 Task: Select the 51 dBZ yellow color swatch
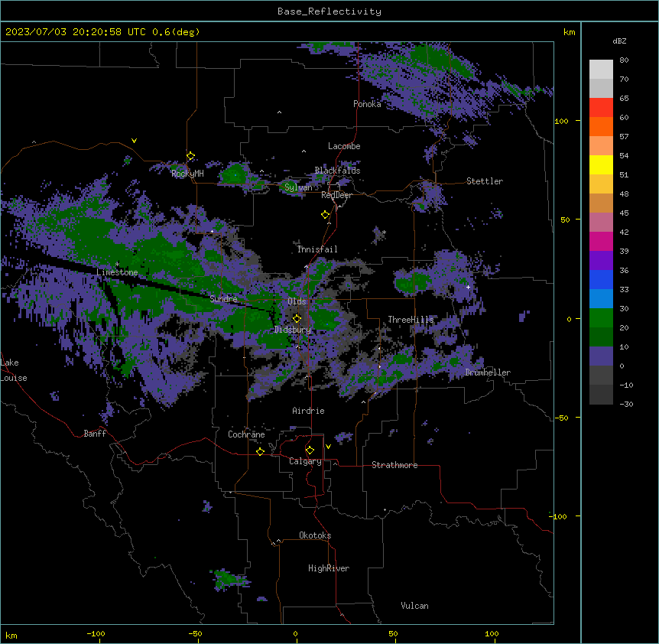coord(601,164)
